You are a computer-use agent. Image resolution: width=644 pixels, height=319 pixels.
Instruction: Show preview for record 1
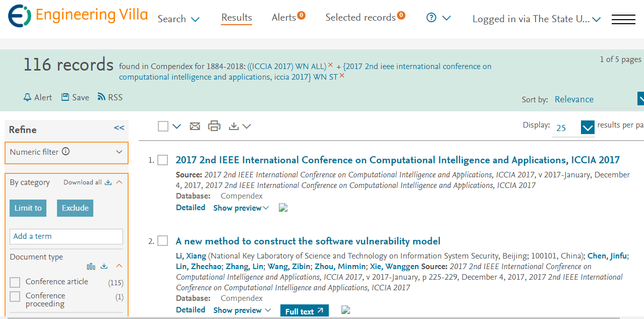[241, 208]
